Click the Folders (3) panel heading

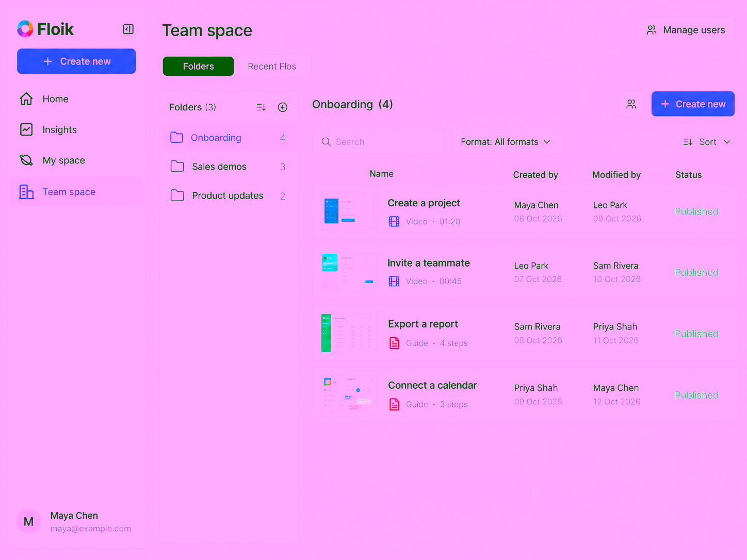click(x=192, y=107)
